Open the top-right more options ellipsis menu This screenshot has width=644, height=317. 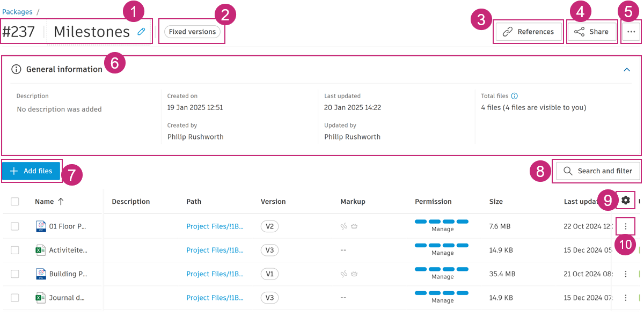[x=631, y=32]
